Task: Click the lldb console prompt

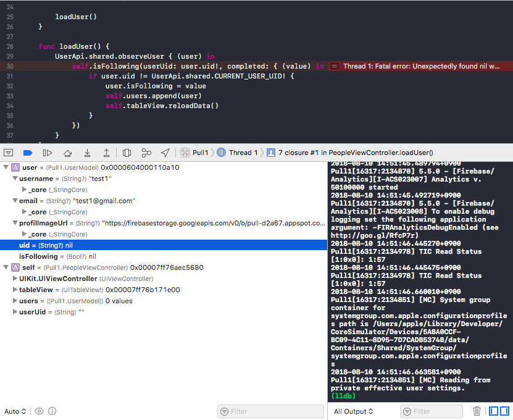Action: coord(343,396)
